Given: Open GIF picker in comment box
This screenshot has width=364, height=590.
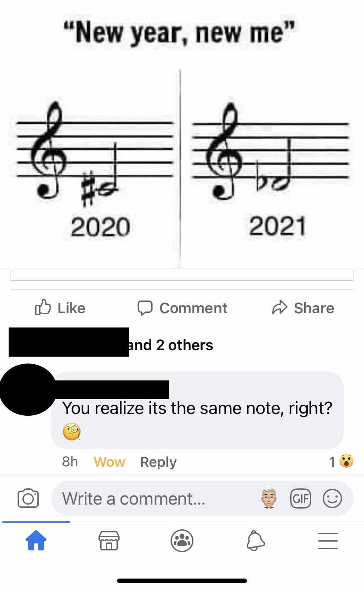Looking at the screenshot, I should coord(301,498).
